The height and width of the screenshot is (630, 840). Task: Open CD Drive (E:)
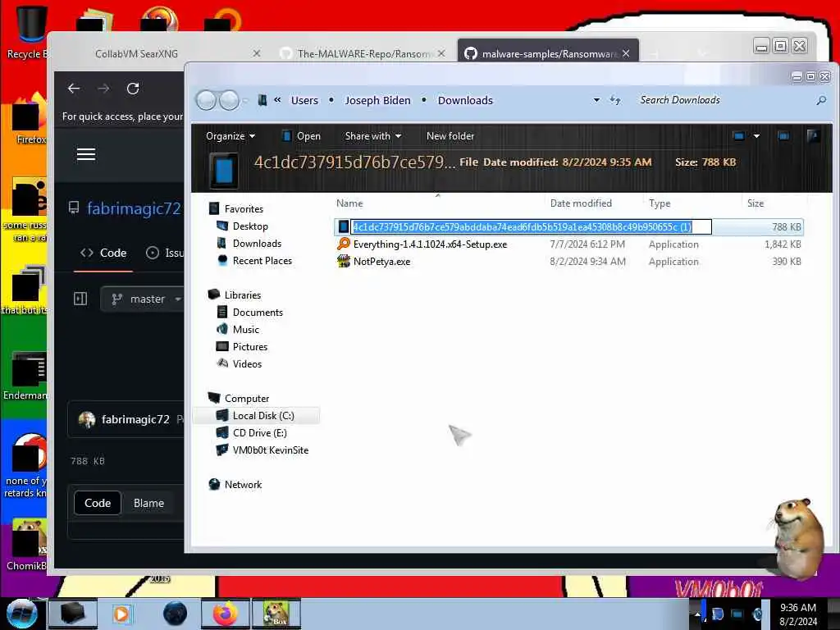point(260,433)
